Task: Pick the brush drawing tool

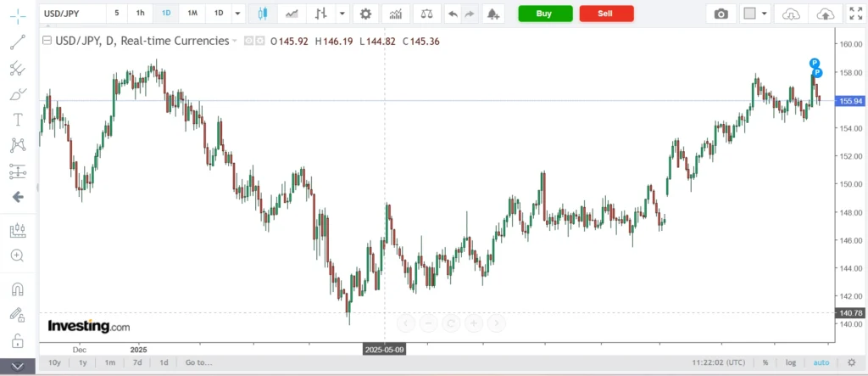Action: [x=18, y=94]
